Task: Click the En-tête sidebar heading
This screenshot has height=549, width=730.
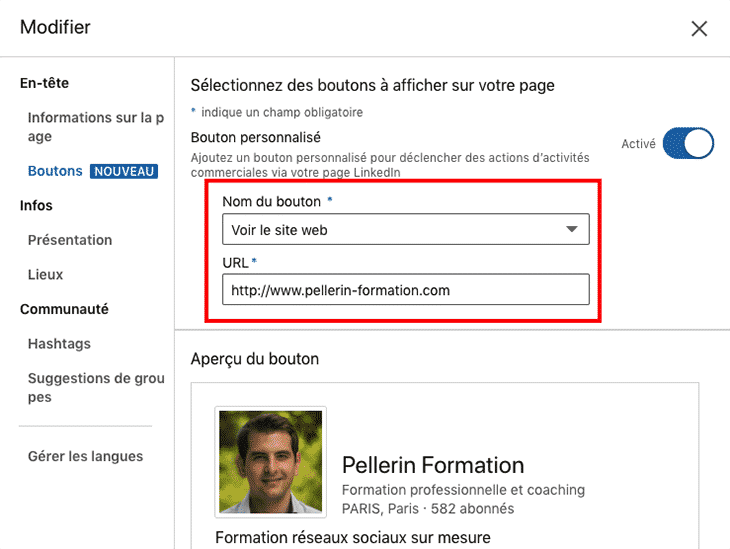Action: tap(44, 83)
